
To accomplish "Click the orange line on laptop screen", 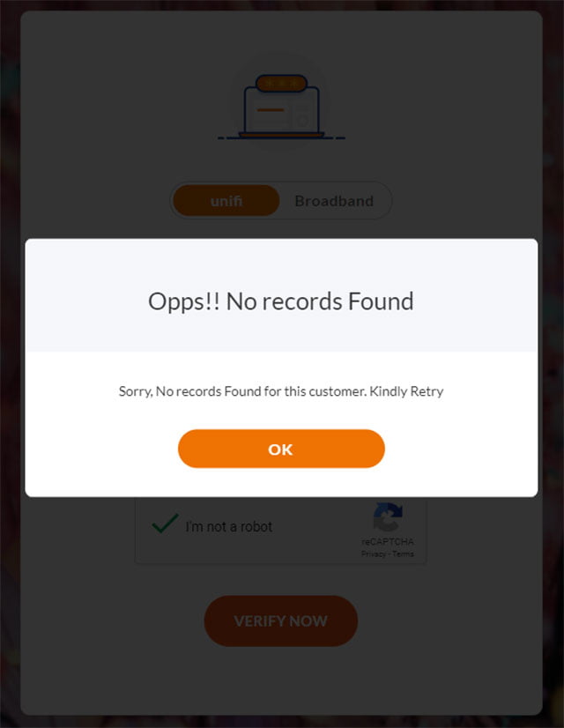I will point(271,110).
